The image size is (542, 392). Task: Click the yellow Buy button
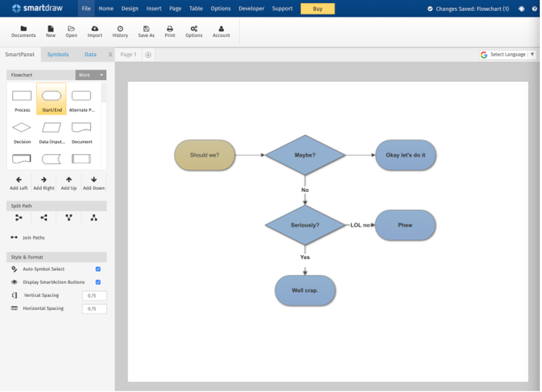[317, 9]
